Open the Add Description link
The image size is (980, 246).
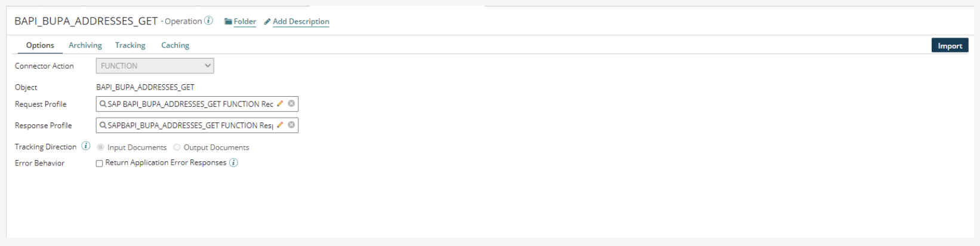[x=301, y=21]
